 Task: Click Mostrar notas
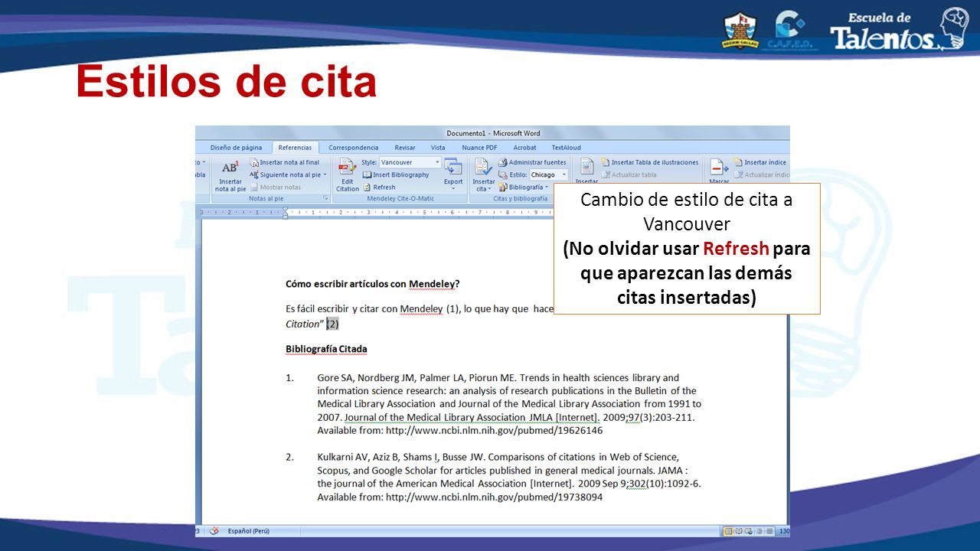pos(276,187)
